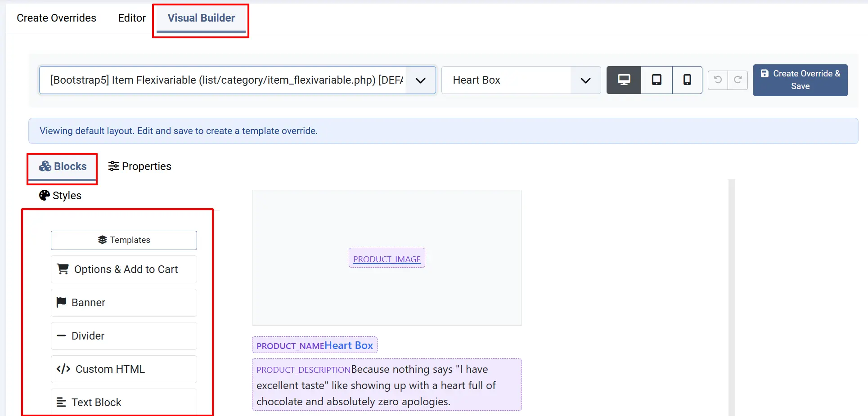The image size is (868, 416).
Task: Click the redo arrow button
Action: click(x=738, y=80)
